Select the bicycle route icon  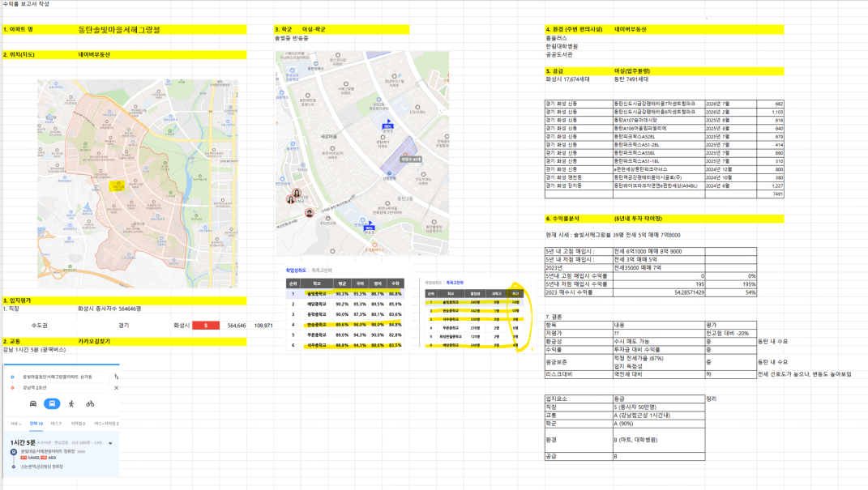90,403
